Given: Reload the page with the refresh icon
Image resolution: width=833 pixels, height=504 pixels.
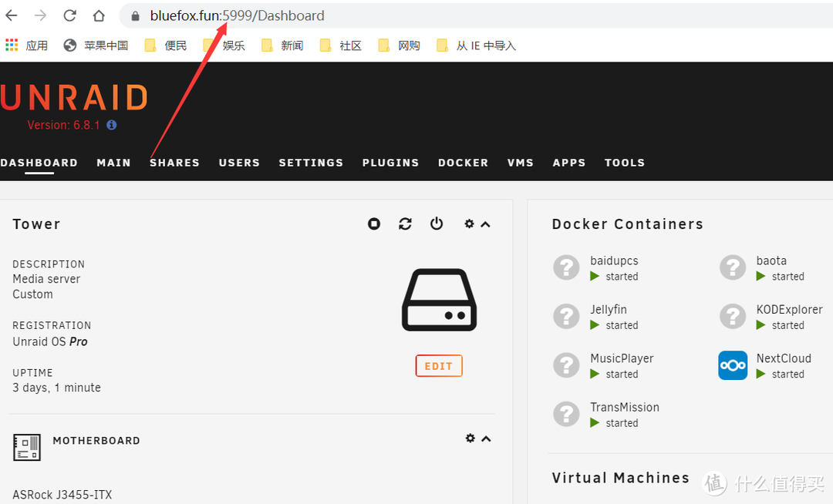Looking at the screenshot, I should pos(69,15).
